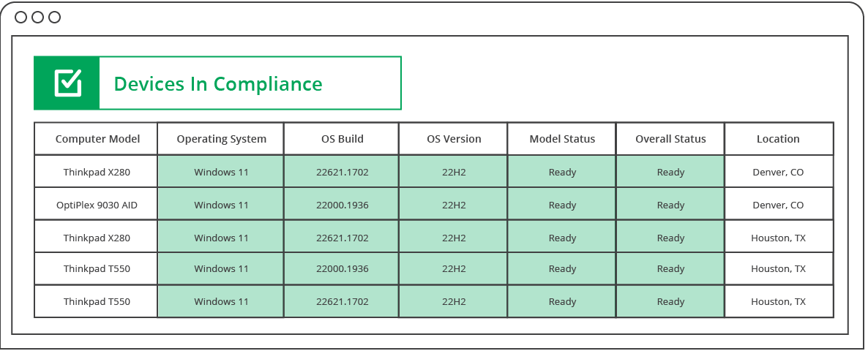The height and width of the screenshot is (351, 868).
Task: Sort by the Computer Model column header
Action: (97, 139)
